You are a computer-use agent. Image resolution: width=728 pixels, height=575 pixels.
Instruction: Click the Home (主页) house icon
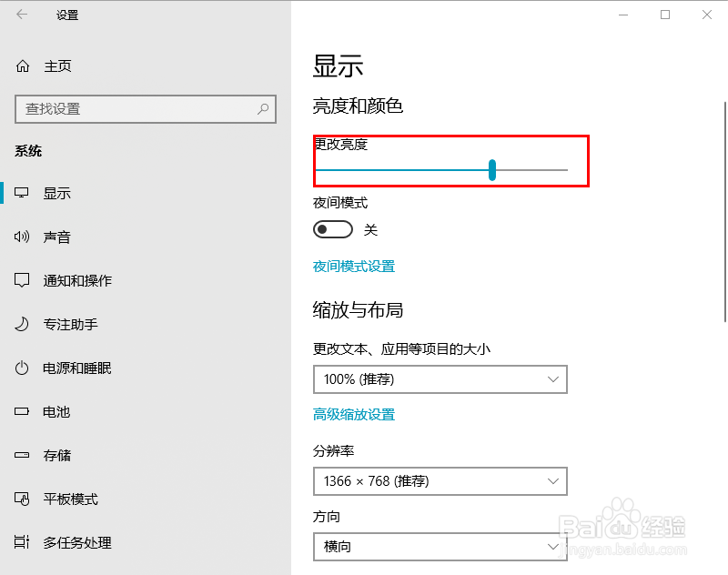tap(23, 66)
